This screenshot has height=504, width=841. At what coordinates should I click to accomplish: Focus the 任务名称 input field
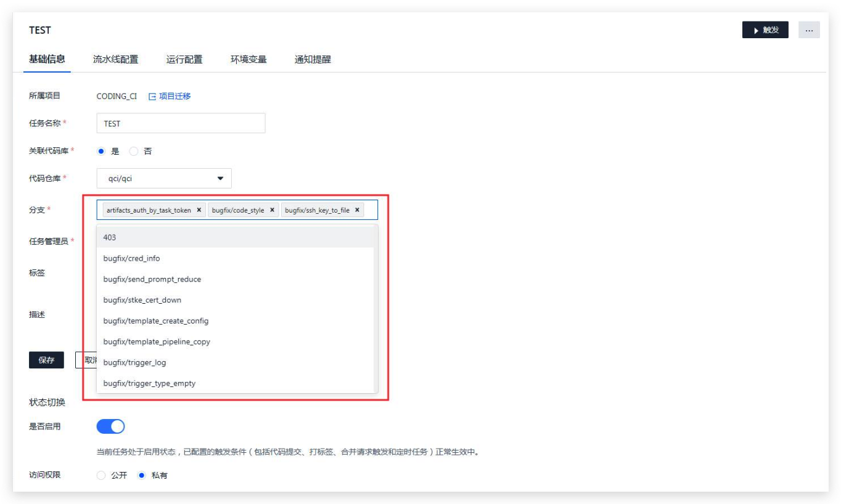181,123
